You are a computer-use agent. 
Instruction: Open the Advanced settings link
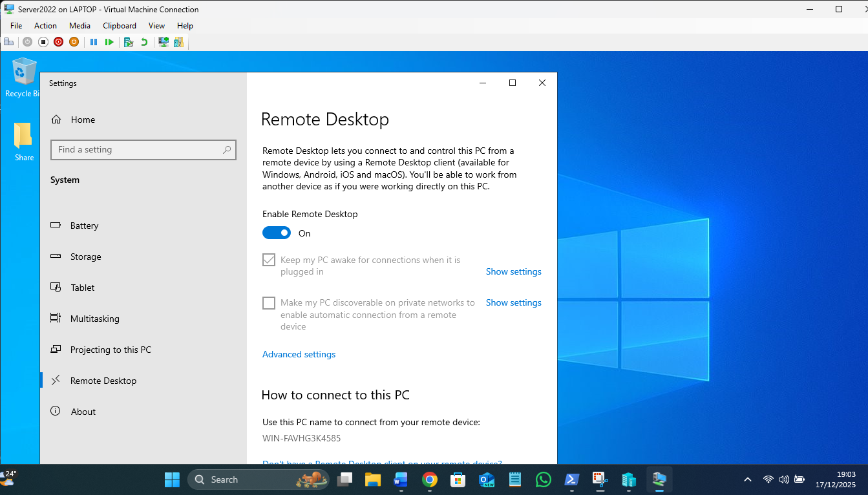point(299,354)
